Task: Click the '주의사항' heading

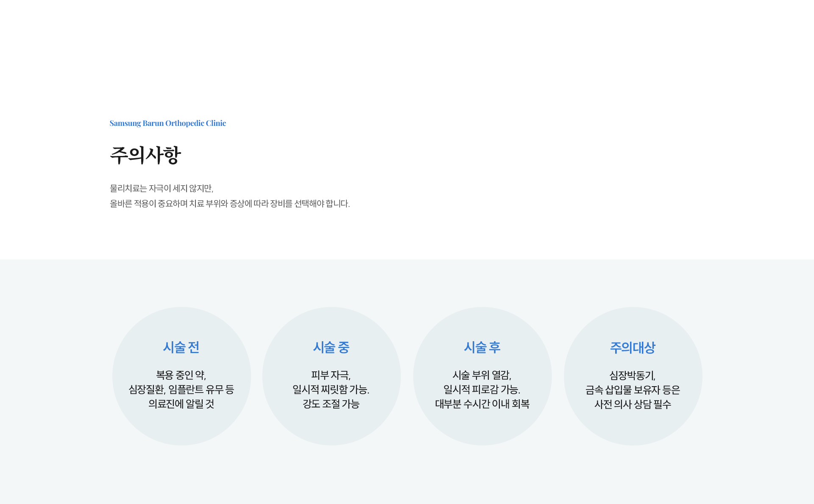Action: [145, 155]
